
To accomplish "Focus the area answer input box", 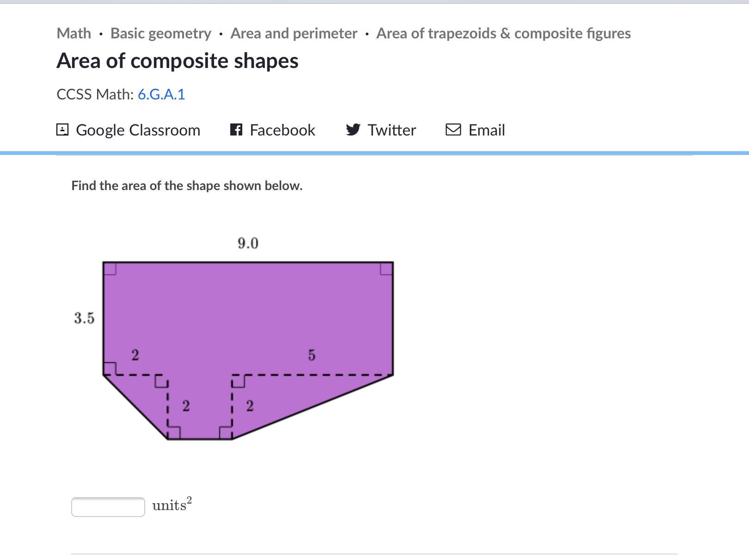I will (108, 507).
